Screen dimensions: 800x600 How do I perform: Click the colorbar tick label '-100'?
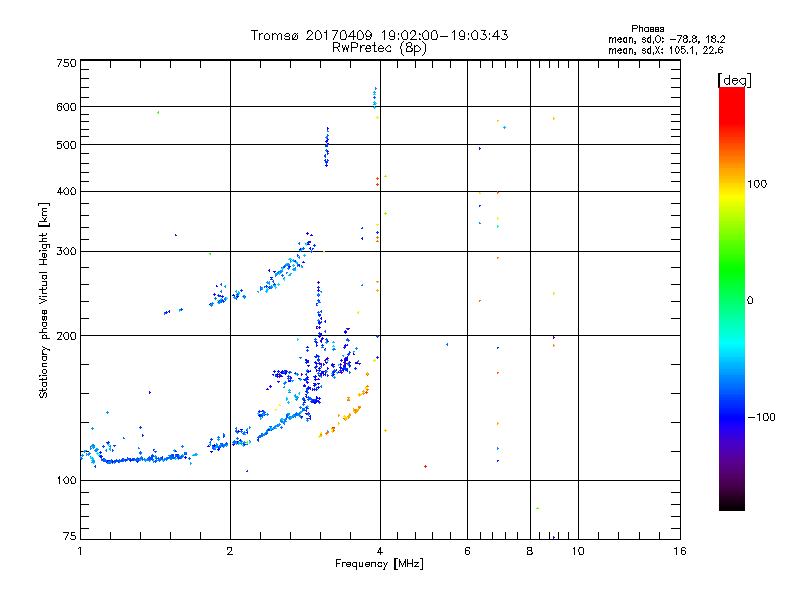(761, 417)
